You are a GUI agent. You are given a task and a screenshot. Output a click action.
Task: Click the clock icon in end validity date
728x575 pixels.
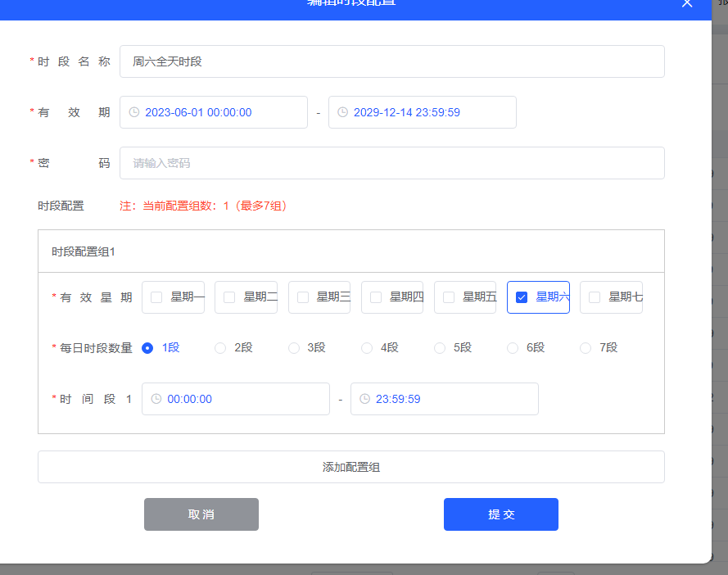click(x=343, y=112)
